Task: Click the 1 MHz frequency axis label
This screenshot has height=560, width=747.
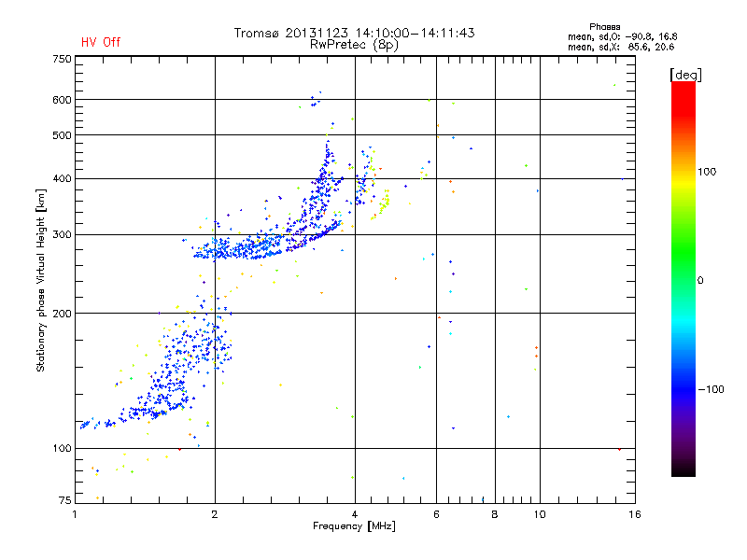Action: 75,514
